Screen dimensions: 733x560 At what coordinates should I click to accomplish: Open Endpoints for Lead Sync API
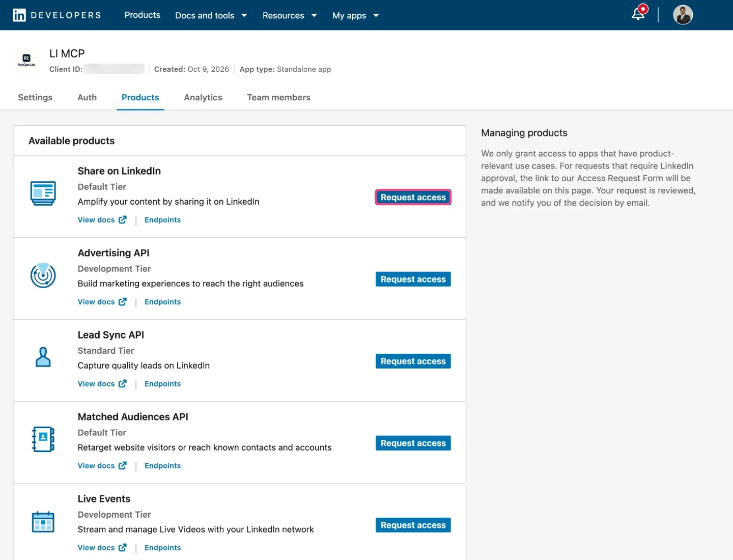pos(163,384)
